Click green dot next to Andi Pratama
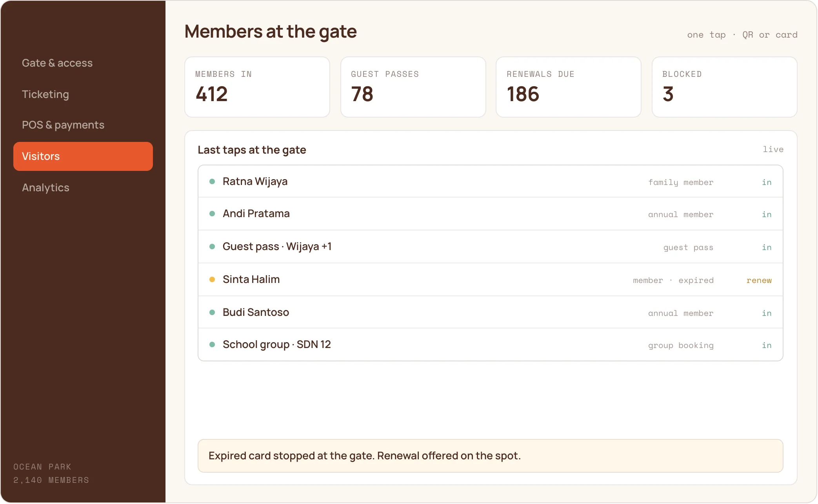The width and height of the screenshot is (818, 504). pos(212,214)
